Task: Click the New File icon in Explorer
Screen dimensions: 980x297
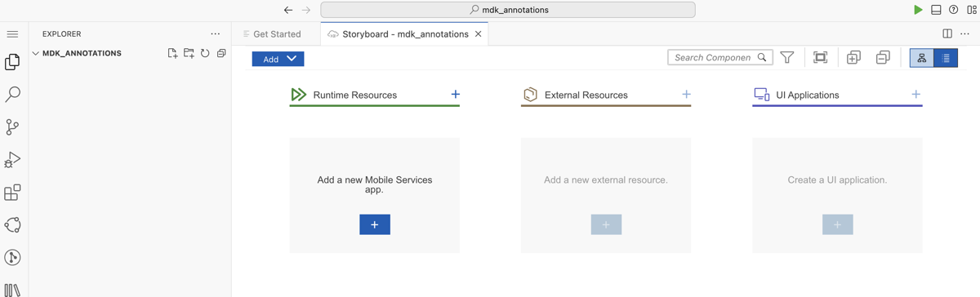Action: click(172, 53)
